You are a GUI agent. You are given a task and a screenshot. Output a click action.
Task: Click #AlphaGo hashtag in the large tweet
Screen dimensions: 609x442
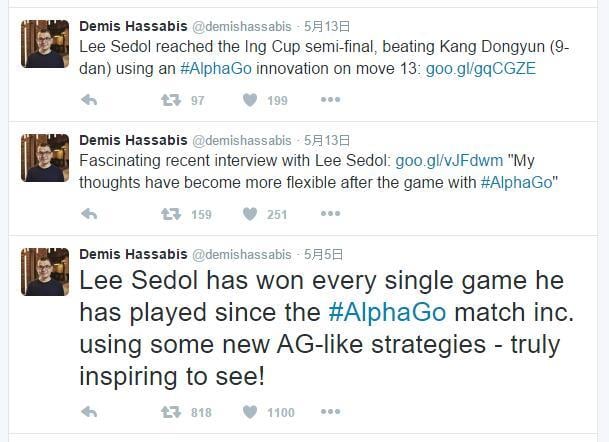click(x=387, y=312)
